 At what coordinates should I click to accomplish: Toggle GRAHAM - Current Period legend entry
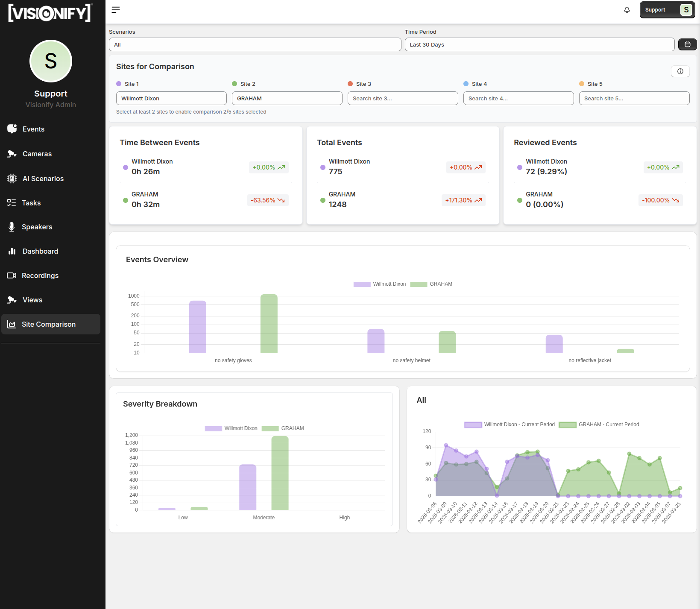pos(599,425)
